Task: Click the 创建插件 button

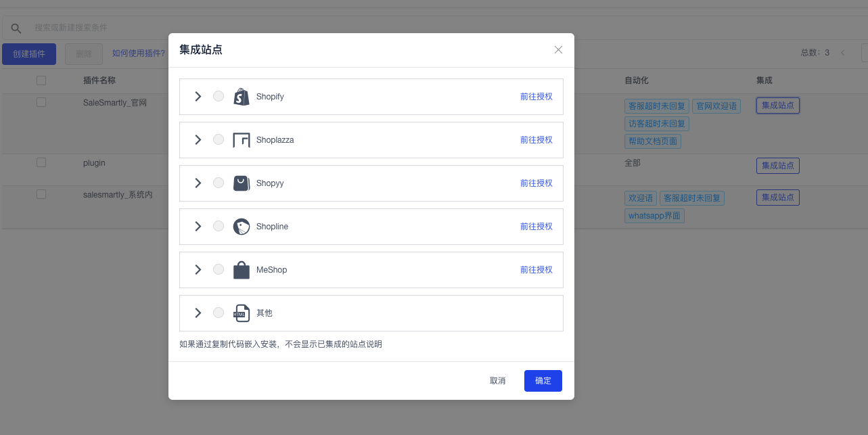Action: click(29, 54)
